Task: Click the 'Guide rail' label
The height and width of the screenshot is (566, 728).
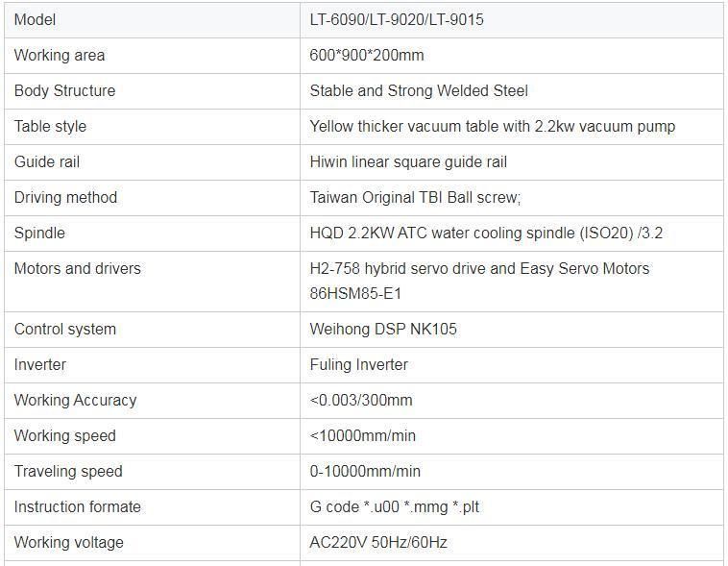Action: pos(47,161)
